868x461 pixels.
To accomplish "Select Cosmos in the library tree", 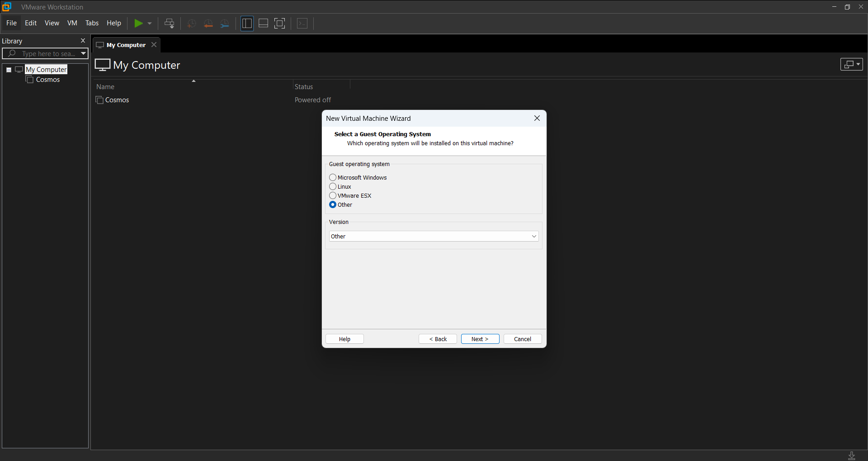I will 48,80.
